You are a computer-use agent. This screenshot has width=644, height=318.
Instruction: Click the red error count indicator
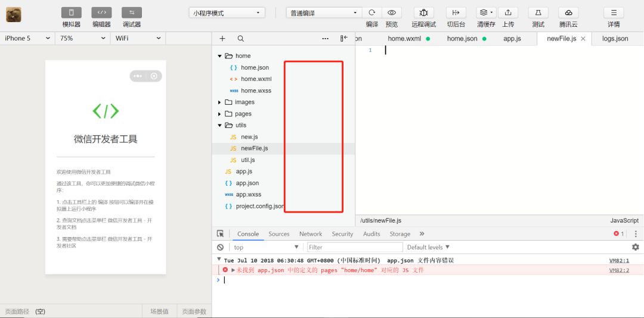pyautogui.click(x=619, y=233)
